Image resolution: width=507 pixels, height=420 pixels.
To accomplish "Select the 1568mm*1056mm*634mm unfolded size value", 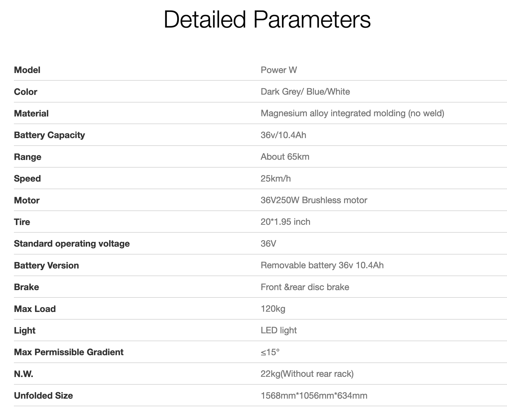I will pos(314,396).
